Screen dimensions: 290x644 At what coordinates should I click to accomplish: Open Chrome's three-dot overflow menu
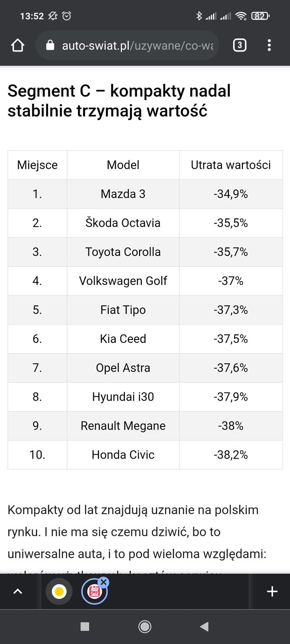[269, 45]
